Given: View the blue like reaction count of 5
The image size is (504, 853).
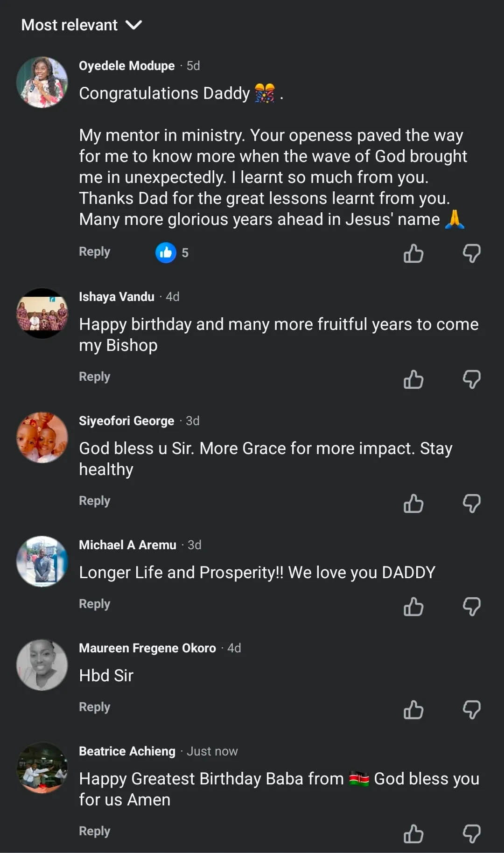Looking at the screenshot, I should [172, 253].
